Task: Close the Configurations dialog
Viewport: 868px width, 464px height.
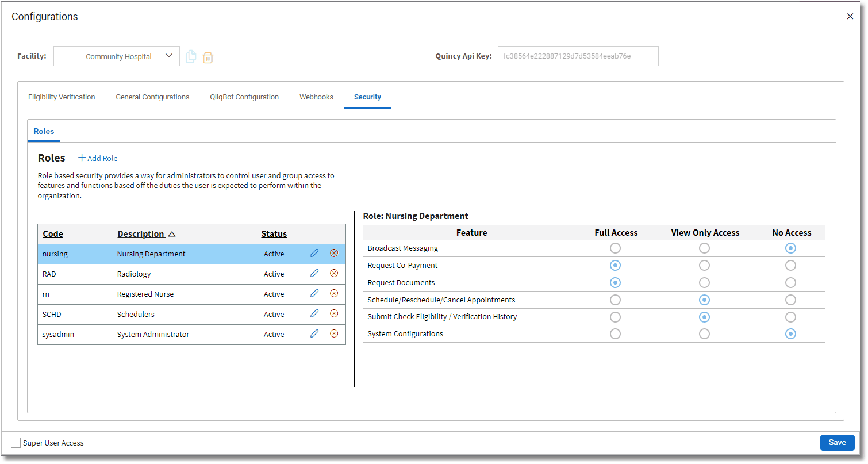Action: 850,17
